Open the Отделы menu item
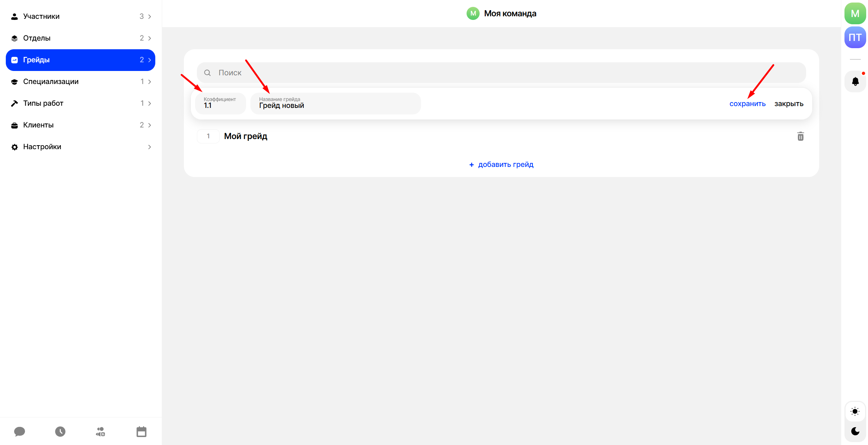The image size is (868, 445). 37,38
